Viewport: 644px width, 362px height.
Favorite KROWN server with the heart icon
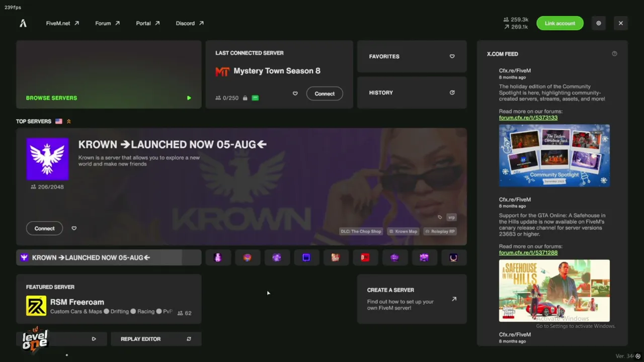74,228
